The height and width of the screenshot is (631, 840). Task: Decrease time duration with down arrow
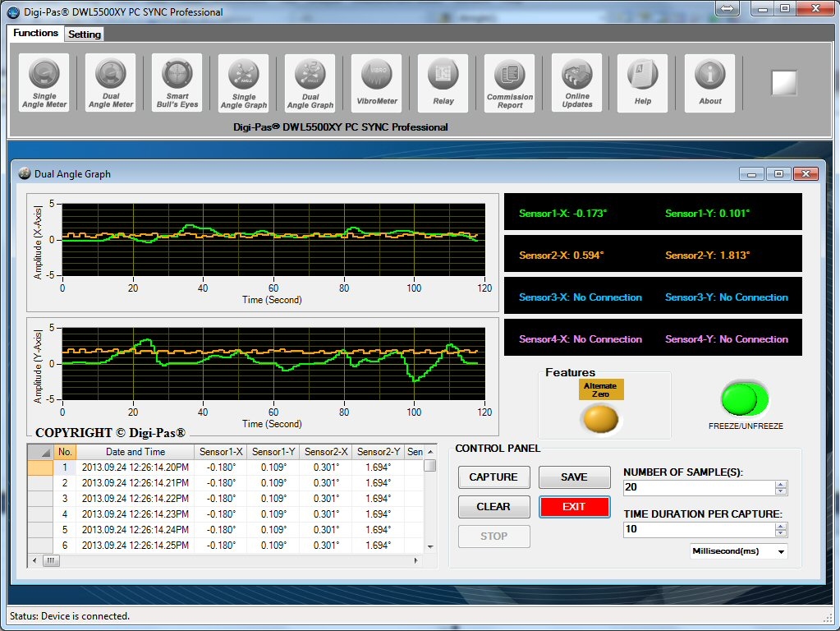(781, 533)
